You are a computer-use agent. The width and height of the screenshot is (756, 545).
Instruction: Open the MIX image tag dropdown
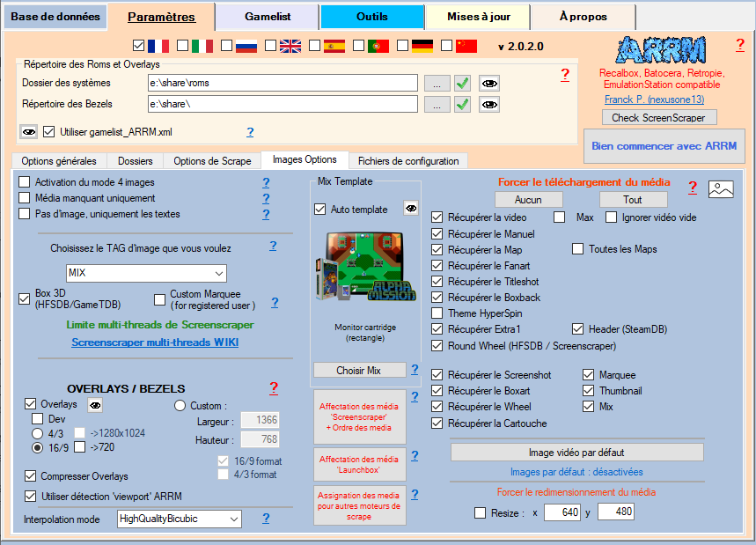click(146, 273)
